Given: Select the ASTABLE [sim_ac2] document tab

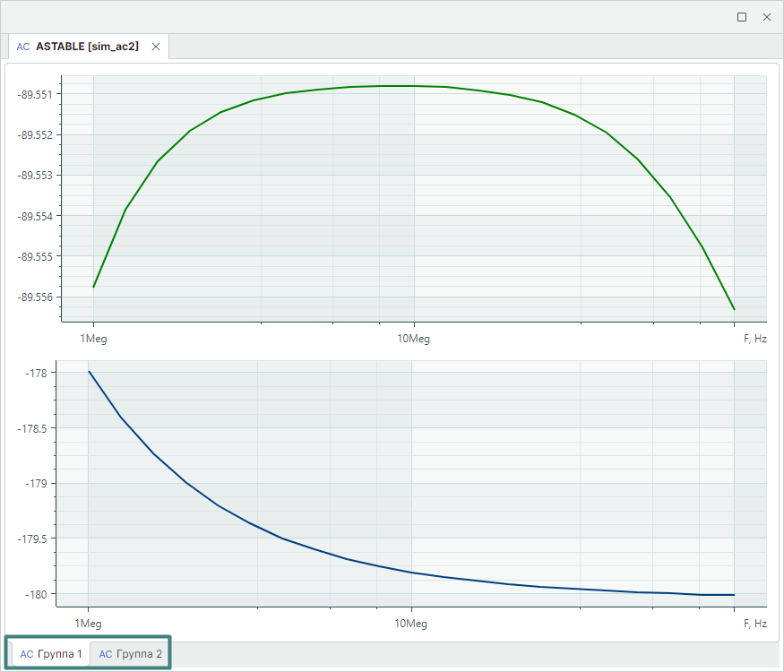Looking at the screenshot, I should 87,47.
